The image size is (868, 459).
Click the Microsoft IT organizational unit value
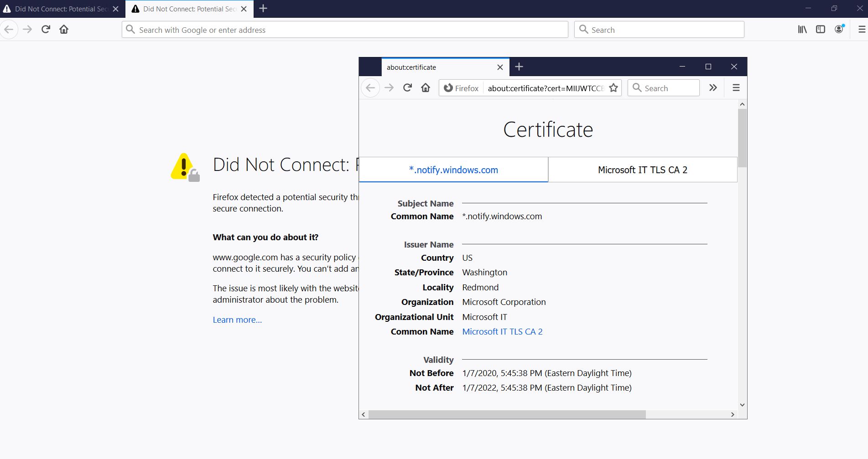[x=484, y=317]
